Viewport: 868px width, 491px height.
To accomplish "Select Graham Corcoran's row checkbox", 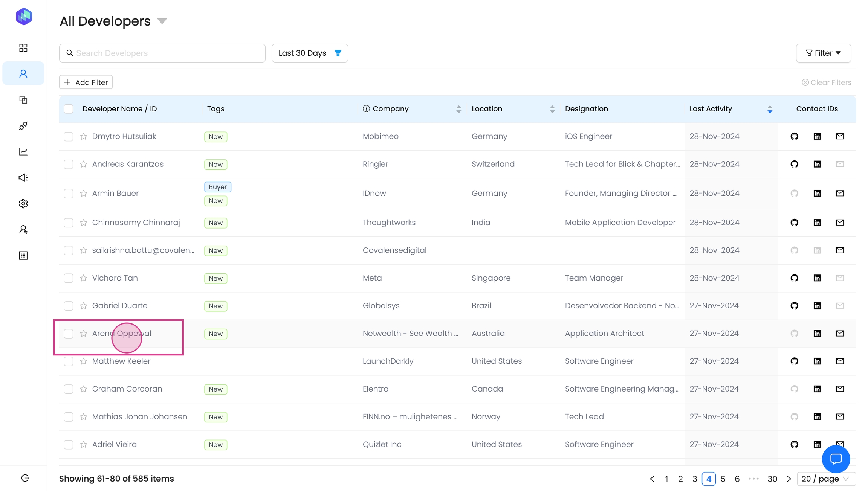I will coord(69,389).
